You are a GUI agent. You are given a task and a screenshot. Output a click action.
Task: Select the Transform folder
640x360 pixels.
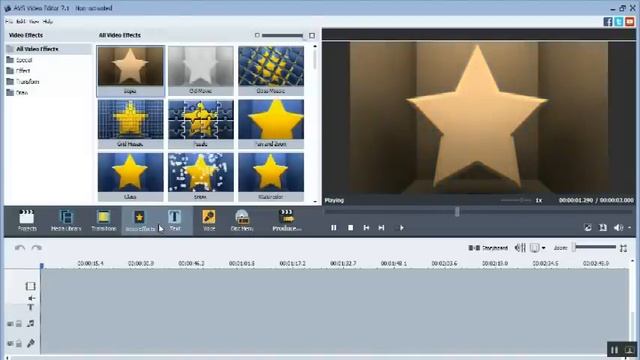(27, 82)
